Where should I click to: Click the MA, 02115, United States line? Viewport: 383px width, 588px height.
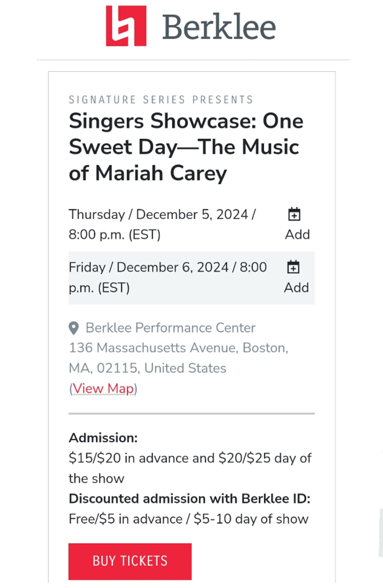[x=148, y=368]
